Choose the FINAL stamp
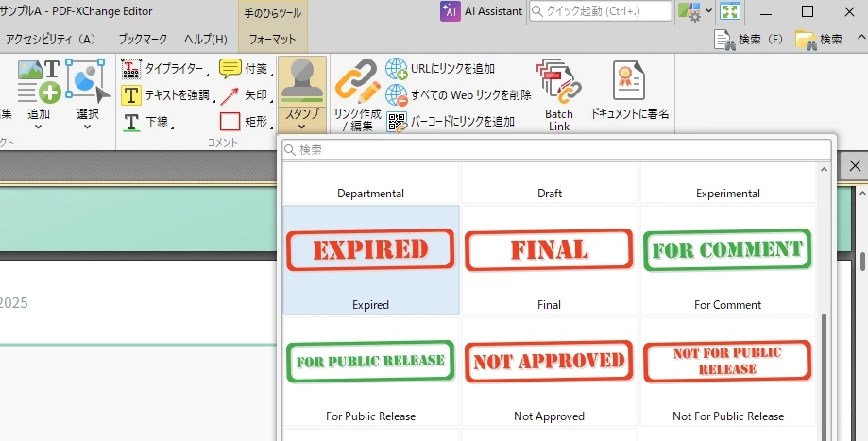The image size is (868, 441). pos(549,260)
